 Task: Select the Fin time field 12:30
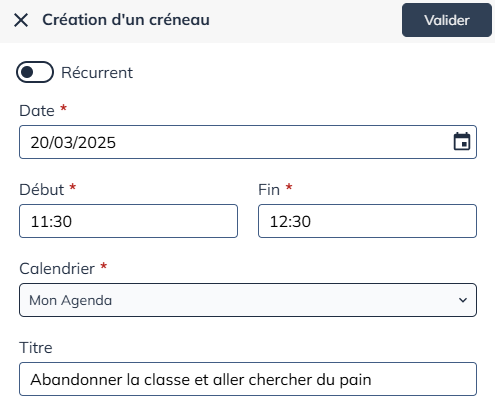click(x=367, y=221)
